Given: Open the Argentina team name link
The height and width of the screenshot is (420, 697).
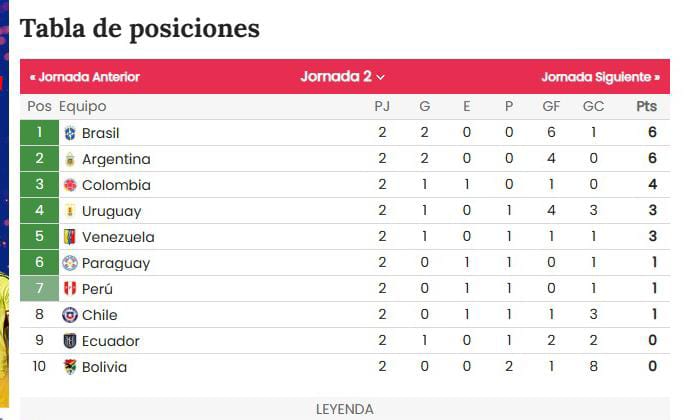Looking at the screenshot, I should [x=116, y=159].
